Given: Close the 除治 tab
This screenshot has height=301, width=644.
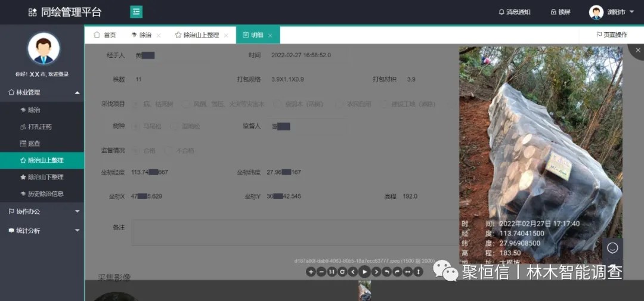Looking at the screenshot, I should click(159, 35).
